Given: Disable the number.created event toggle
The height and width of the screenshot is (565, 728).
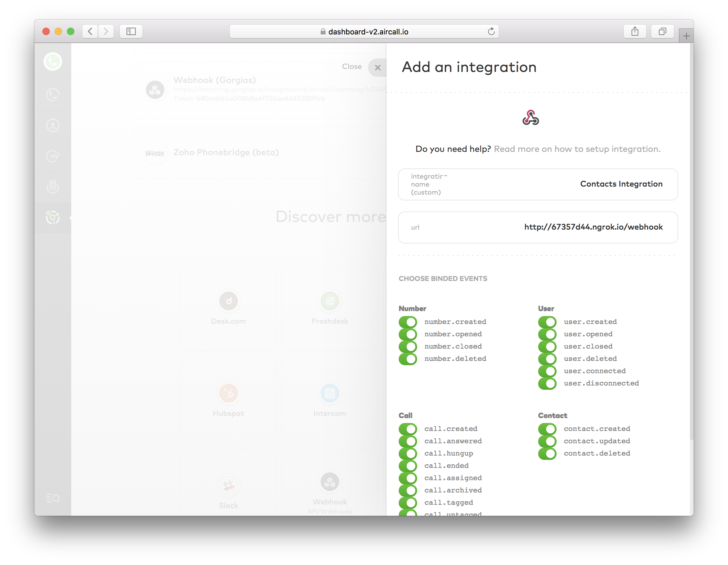Looking at the screenshot, I should [408, 322].
